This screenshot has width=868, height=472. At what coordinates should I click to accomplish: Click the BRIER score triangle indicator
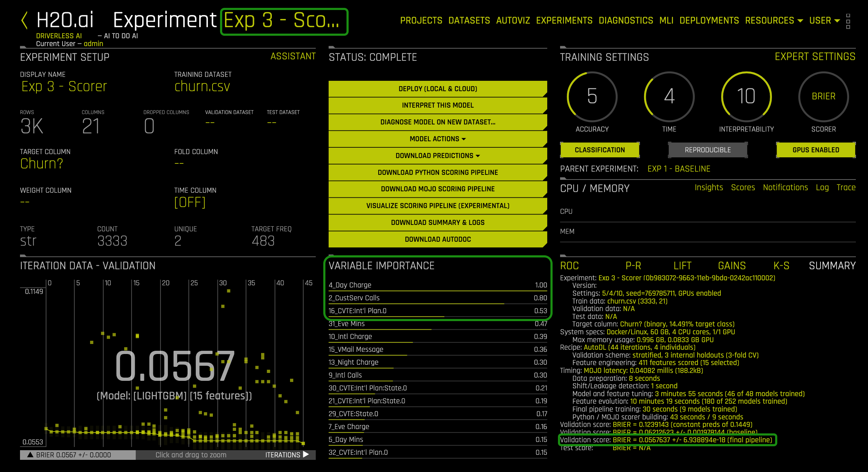[30, 455]
